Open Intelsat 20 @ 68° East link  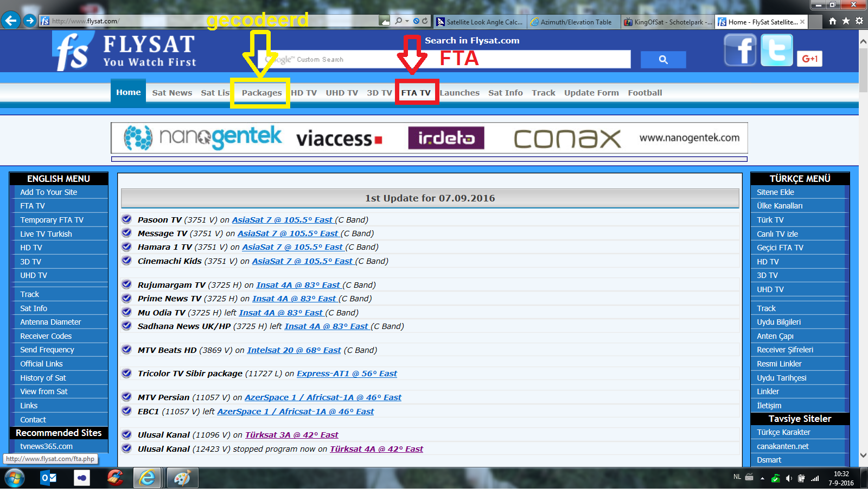pos(294,350)
